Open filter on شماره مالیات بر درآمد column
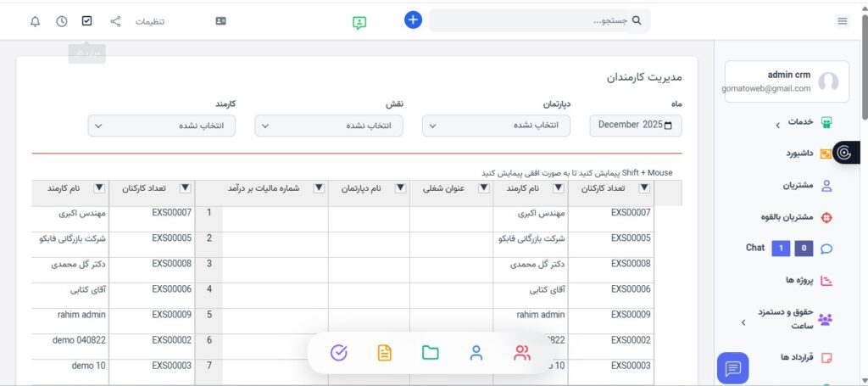The image size is (868, 386). pyautogui.click(x=319, y=188)
